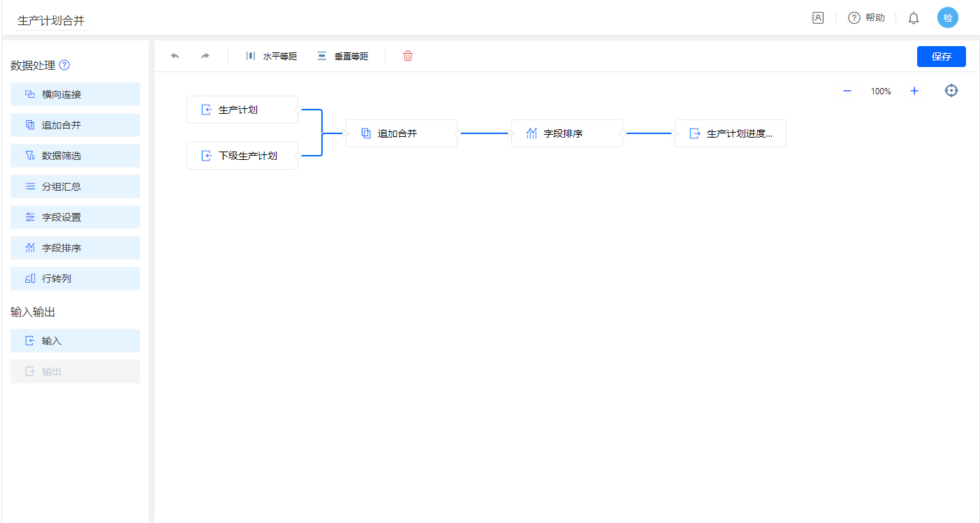Click the data processing help question icon
Screen dimensions: 980x523
pyautogui.click(x=64, y=66)
